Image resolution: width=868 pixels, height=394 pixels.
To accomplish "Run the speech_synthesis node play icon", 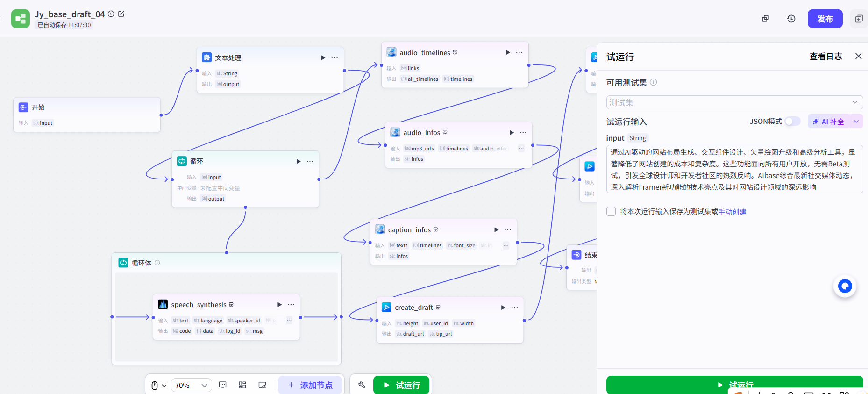I will click(279, 305).
